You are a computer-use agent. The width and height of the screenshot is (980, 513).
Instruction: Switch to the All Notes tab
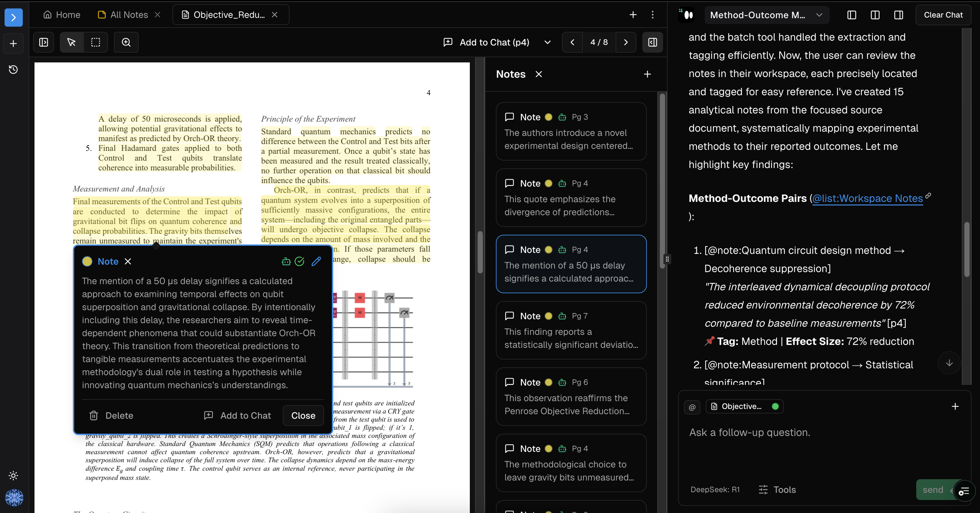coord(123,15)
